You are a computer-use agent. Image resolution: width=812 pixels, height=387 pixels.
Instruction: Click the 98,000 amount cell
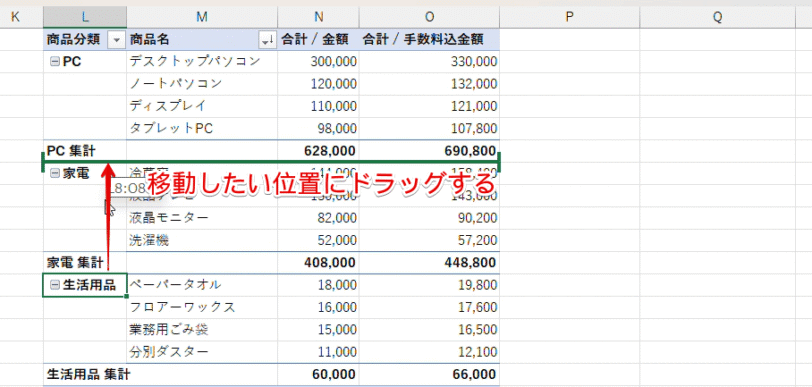tap(318, 128)
